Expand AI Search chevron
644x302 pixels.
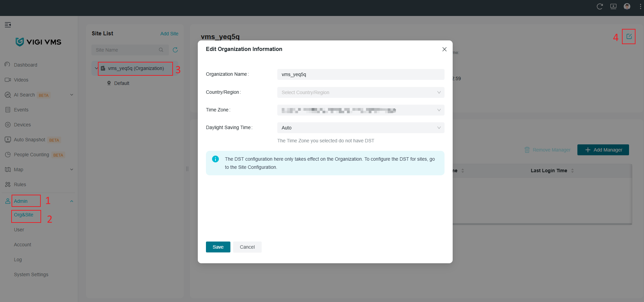pyautogui.click(x=72, y=95)
